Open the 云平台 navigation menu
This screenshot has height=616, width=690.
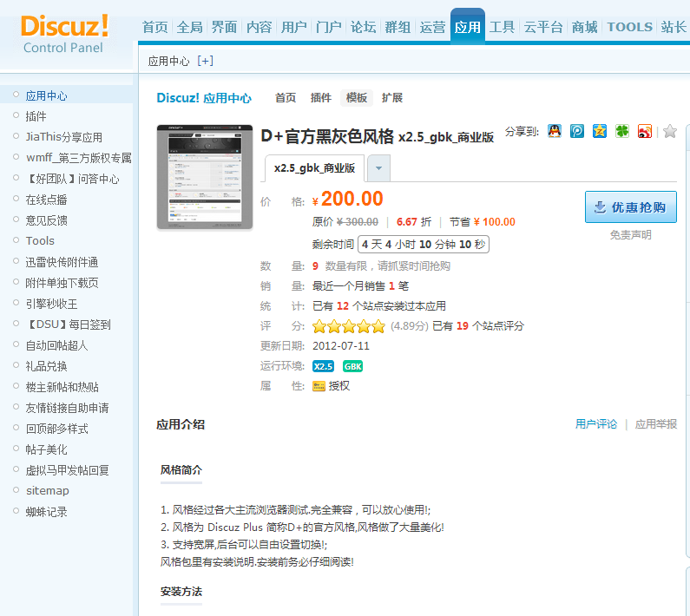pos(543,27)
